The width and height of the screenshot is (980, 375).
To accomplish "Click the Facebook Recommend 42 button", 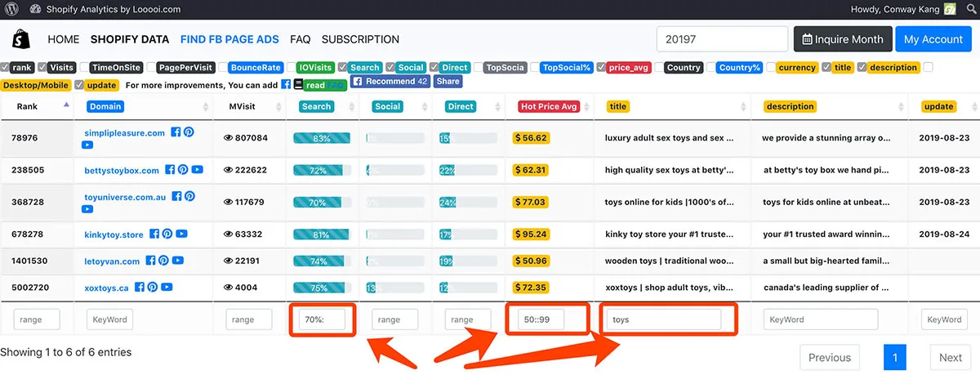I will pyautogui.click(x=390, y=82).
